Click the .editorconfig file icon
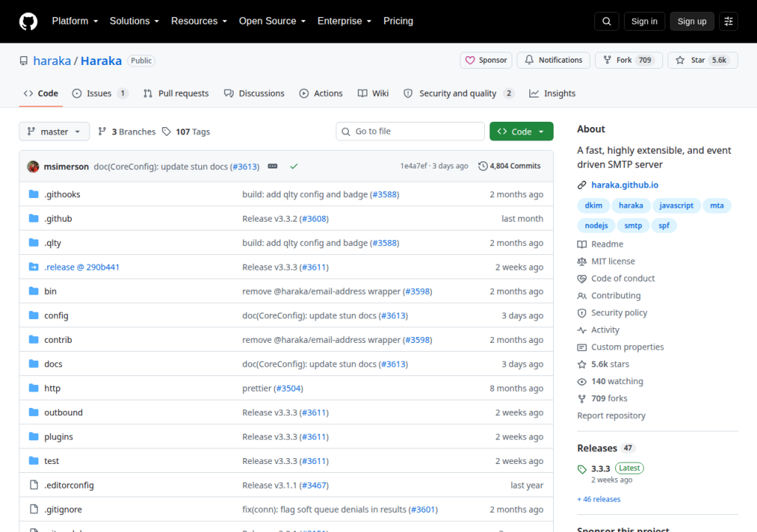 click(34, 485)
